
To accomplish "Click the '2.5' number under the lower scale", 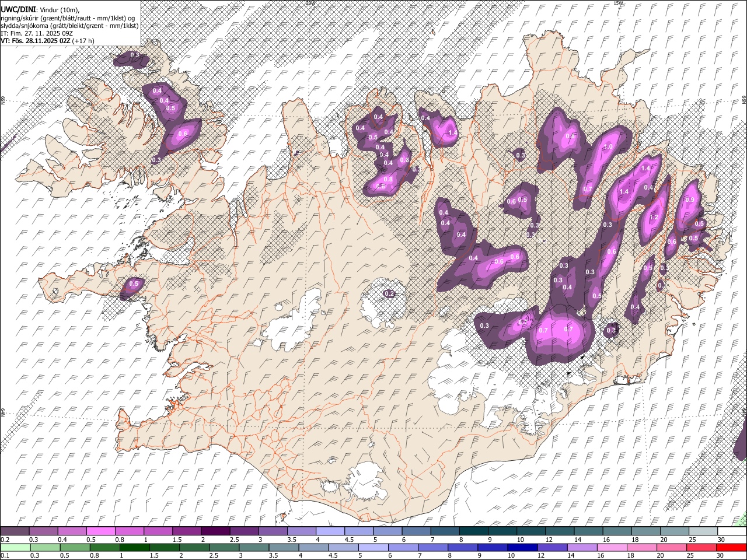I will pos(212,555).
